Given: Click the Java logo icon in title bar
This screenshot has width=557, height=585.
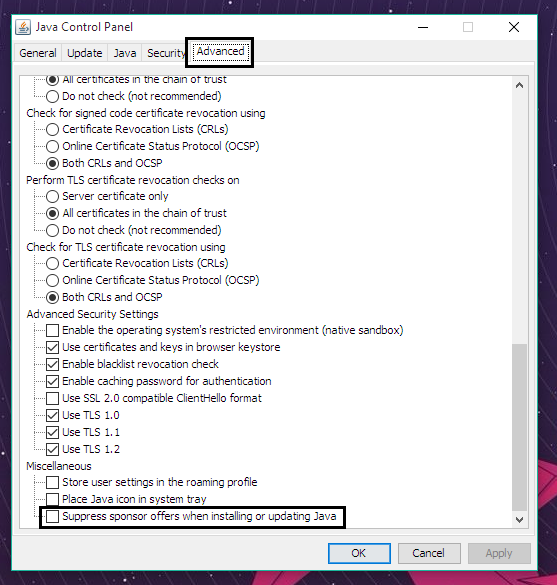Looking at the screenshot, I should [x=23, y=27].
